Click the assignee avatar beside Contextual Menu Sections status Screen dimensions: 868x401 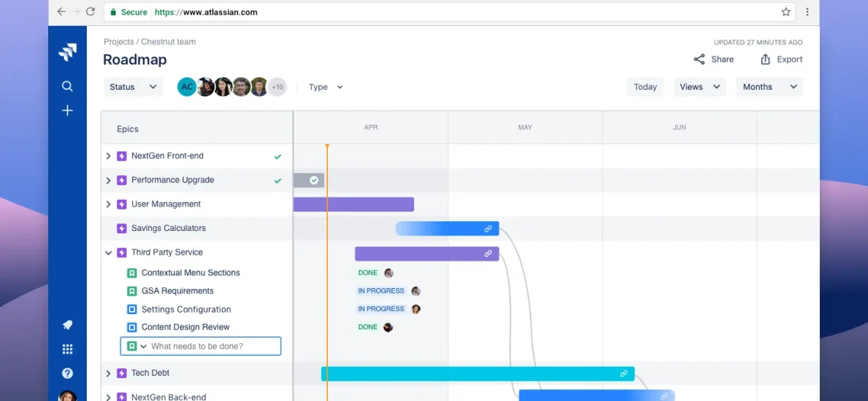(389, 273)
